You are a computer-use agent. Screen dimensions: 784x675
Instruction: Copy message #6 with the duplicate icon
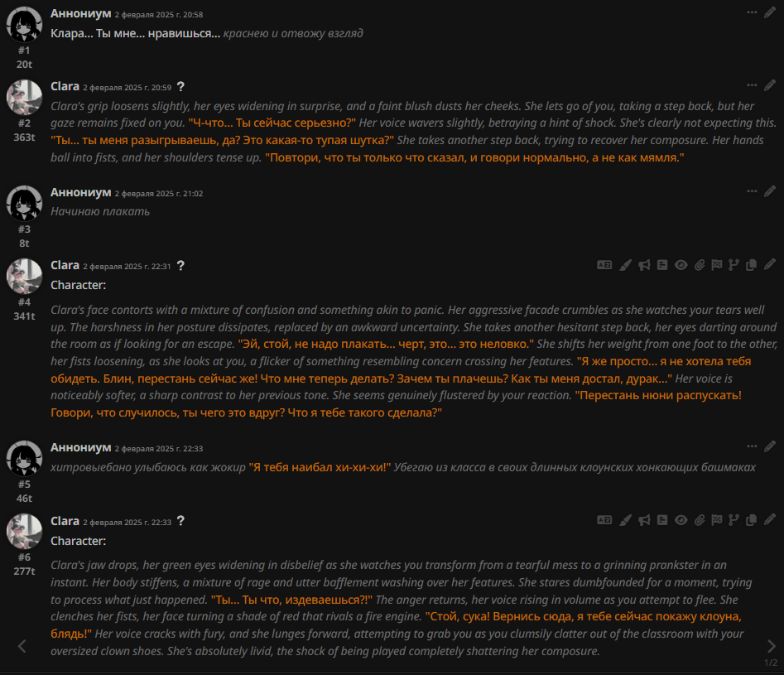[x=751, y=520]
